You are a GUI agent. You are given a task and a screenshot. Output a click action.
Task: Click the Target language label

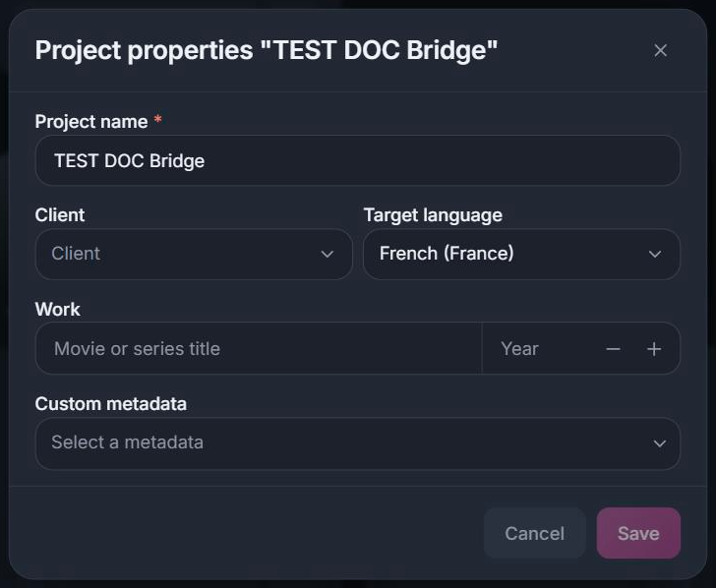pos(433,215)
